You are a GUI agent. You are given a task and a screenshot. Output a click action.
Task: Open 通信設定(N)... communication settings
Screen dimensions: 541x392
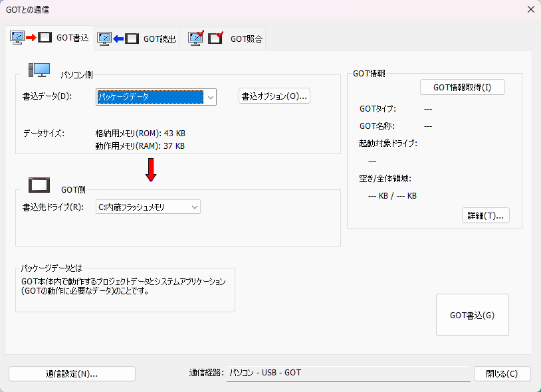pyautogui.click(x=72, y=373)
